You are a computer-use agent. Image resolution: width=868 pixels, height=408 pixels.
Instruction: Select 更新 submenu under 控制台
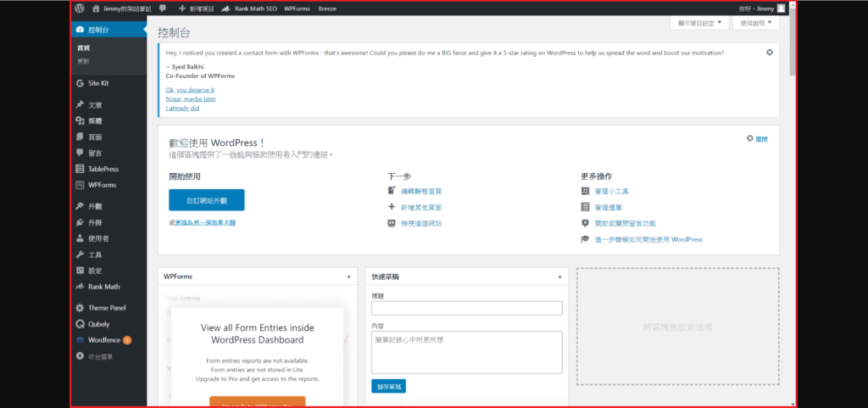[84, 61]
